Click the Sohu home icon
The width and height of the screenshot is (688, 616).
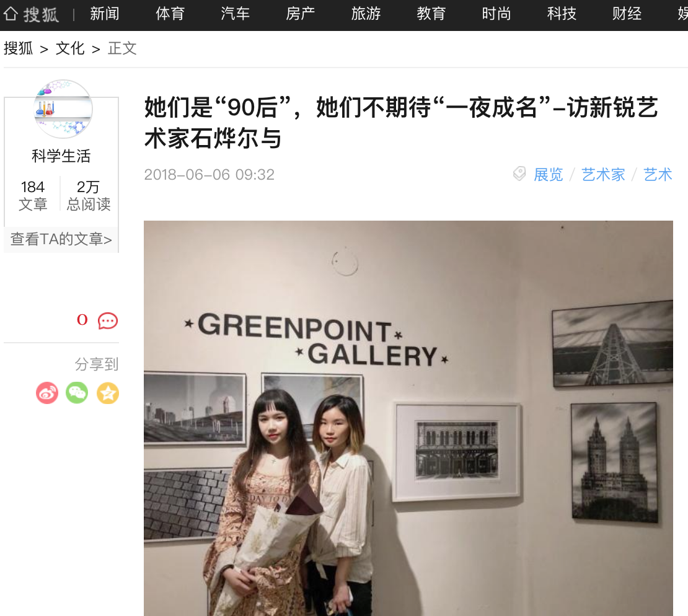coord(11,14)
